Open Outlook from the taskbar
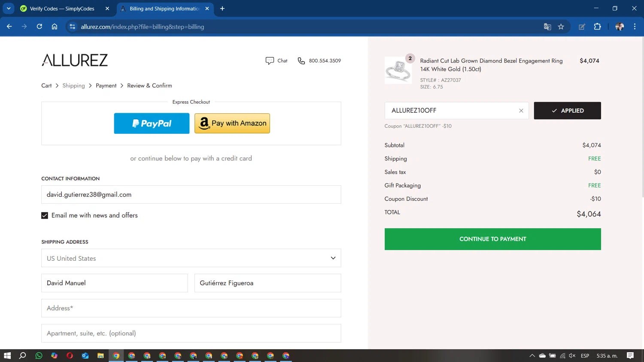Viewport: 644px width, 362px height. (x=85, y=356)
